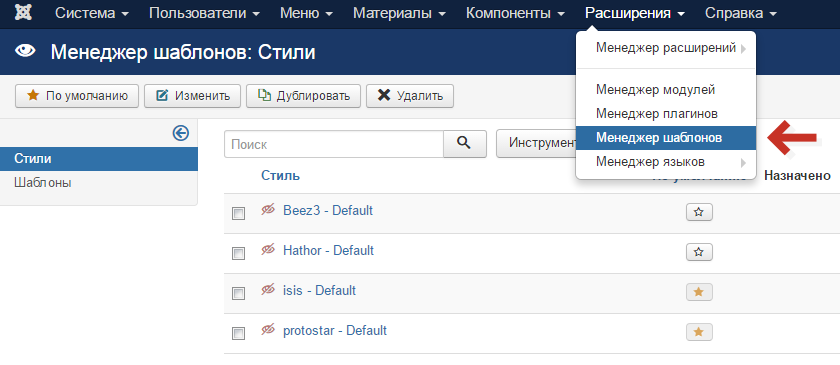Viewport: 840px width, 365px height.
Task: Check the Beez3 - Default row checkbox
Action: click(x=238, y=213)
